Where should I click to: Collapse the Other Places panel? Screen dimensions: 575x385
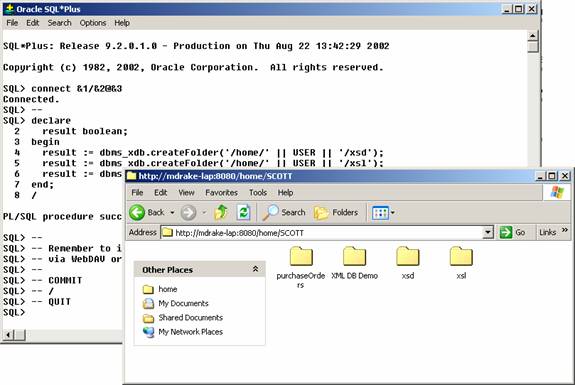(x=255, y=269)
